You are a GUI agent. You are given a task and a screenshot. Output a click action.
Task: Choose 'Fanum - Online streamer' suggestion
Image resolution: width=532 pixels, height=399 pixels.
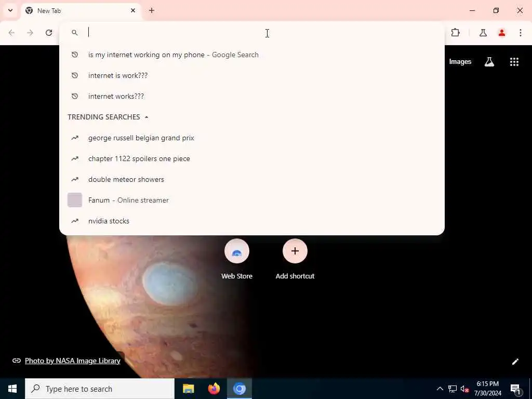(x=252, y=200)
